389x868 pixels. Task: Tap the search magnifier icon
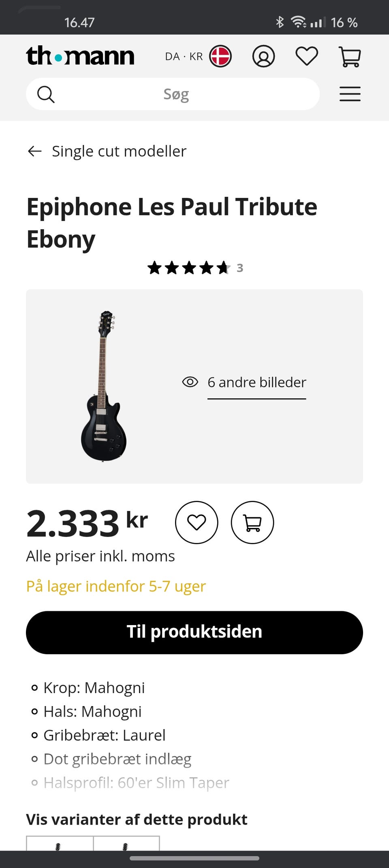(46, 94)
